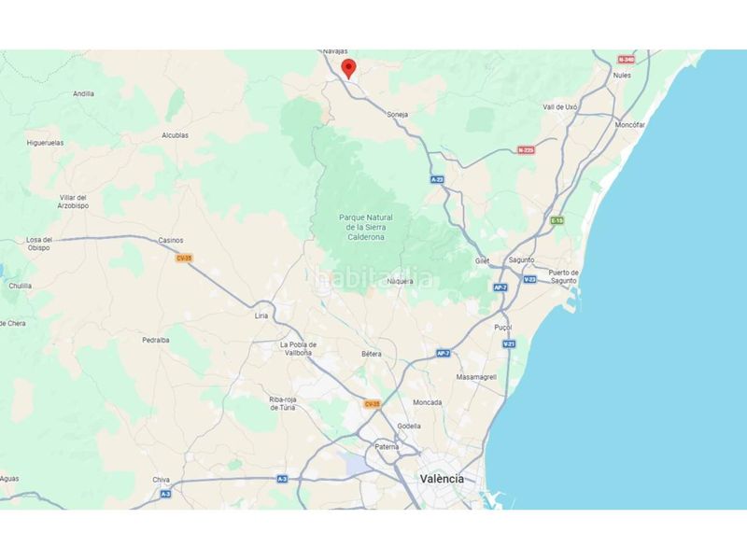Click the N-225 road shield
The image size is (747, 560).
(x=526, y=150)
